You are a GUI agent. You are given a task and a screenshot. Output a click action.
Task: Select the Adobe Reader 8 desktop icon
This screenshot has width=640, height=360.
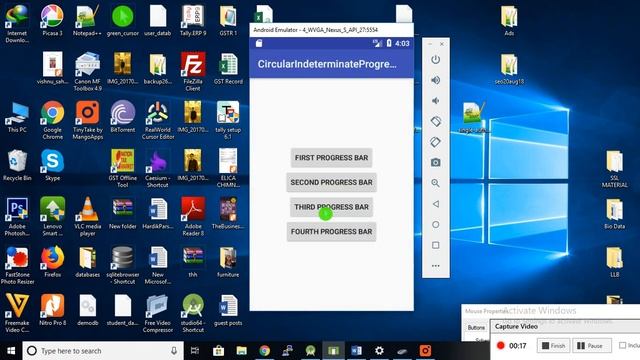(x=193, y=217)
